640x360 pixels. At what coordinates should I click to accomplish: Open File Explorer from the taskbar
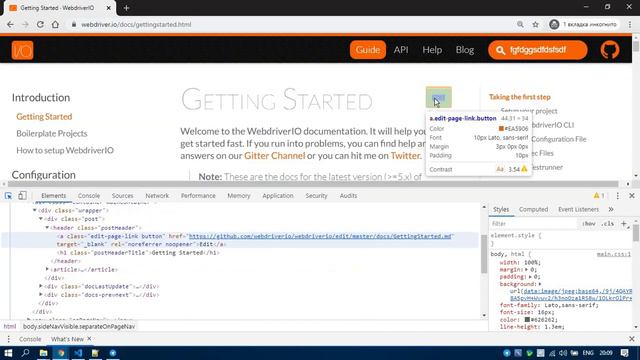pyautogui.click(x=43, y=353)
